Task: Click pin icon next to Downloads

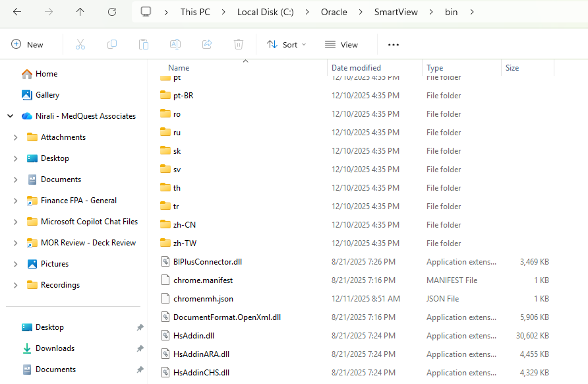Action: point(140,348)
